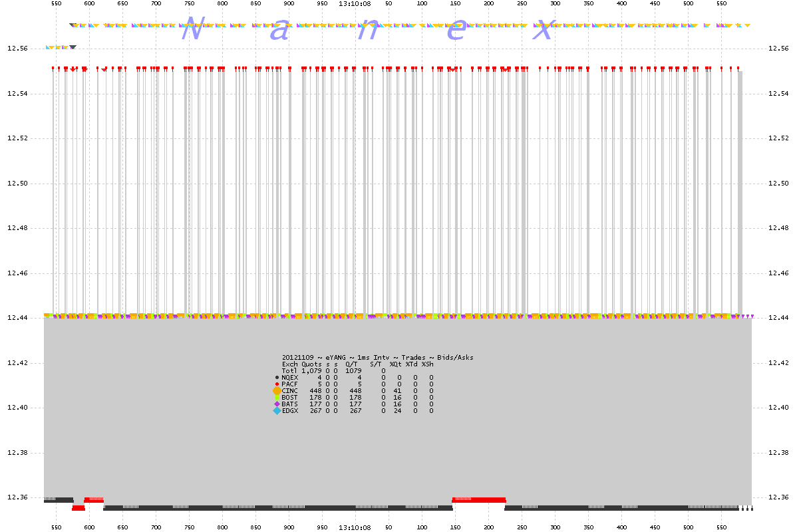Screen dimensions: 797x532
Task: Click the 12.56 label on left price axis
Action: (x=17, y=49)
